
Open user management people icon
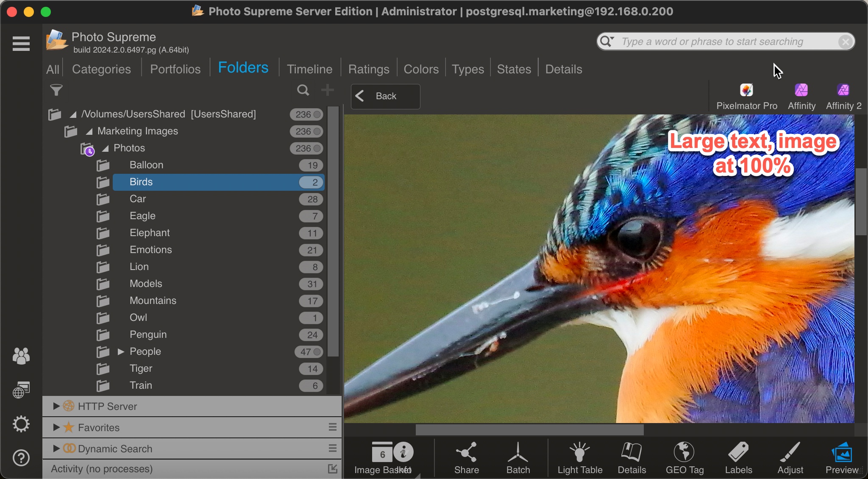pos(21,356)
